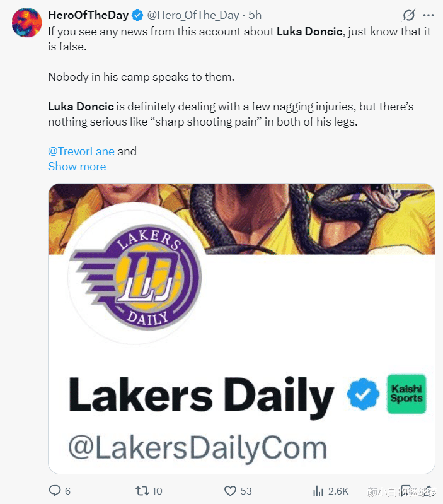Click the first bold Luka Doncic mention
Screen dimensions: 443x504
click(x=310, y=30)
